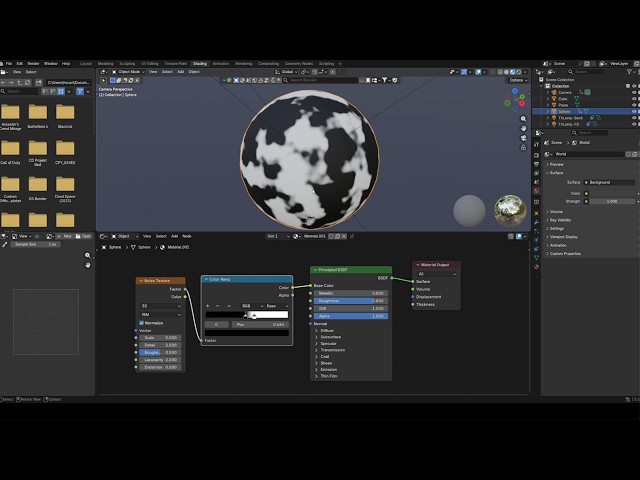Click the outliner search field
640x480 pixels.
point(587,72)
